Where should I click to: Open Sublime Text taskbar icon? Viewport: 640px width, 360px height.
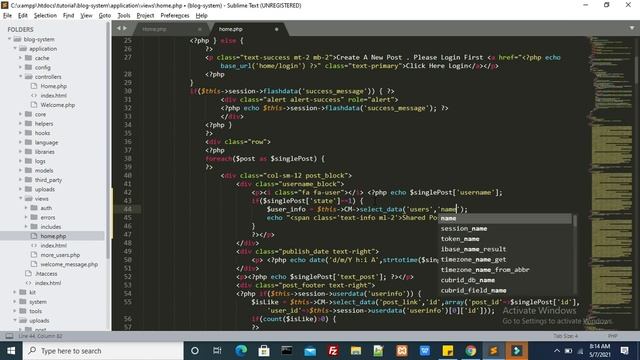tap(493, 351)
